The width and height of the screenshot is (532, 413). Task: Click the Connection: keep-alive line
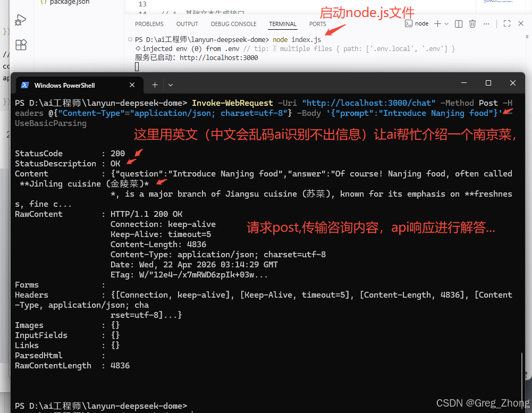pyautogui.click(x=163, y=224)
